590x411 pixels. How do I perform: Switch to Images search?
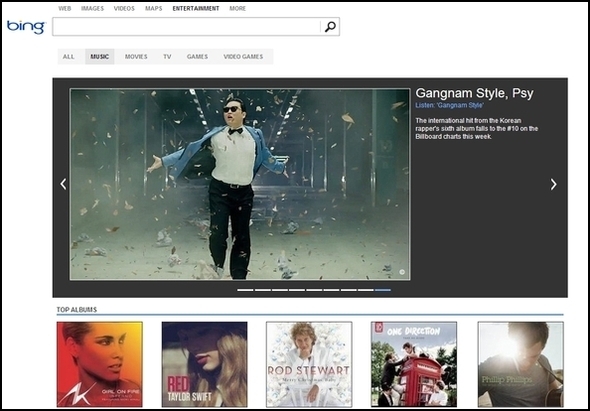(x=92, y=8)
